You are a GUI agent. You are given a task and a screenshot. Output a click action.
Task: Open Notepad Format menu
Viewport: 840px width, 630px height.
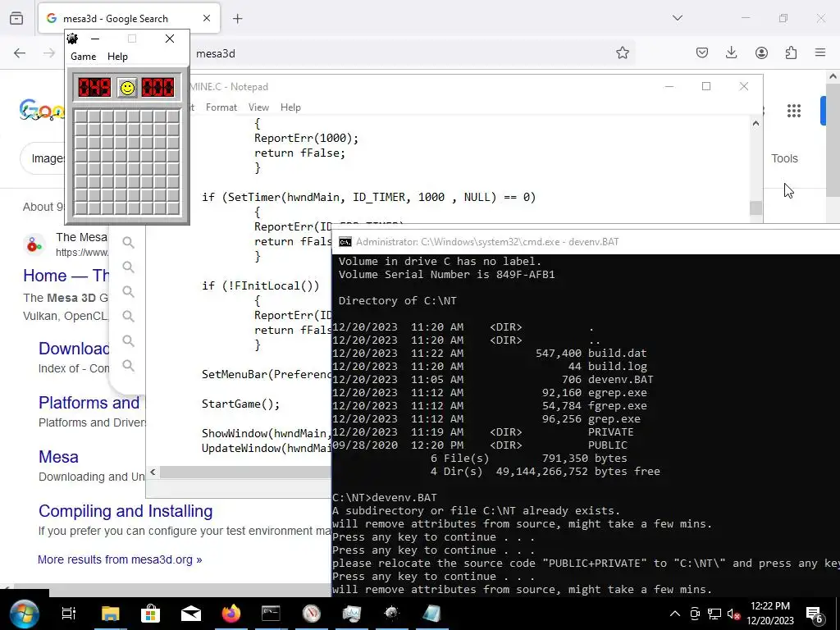click(221, 107)
